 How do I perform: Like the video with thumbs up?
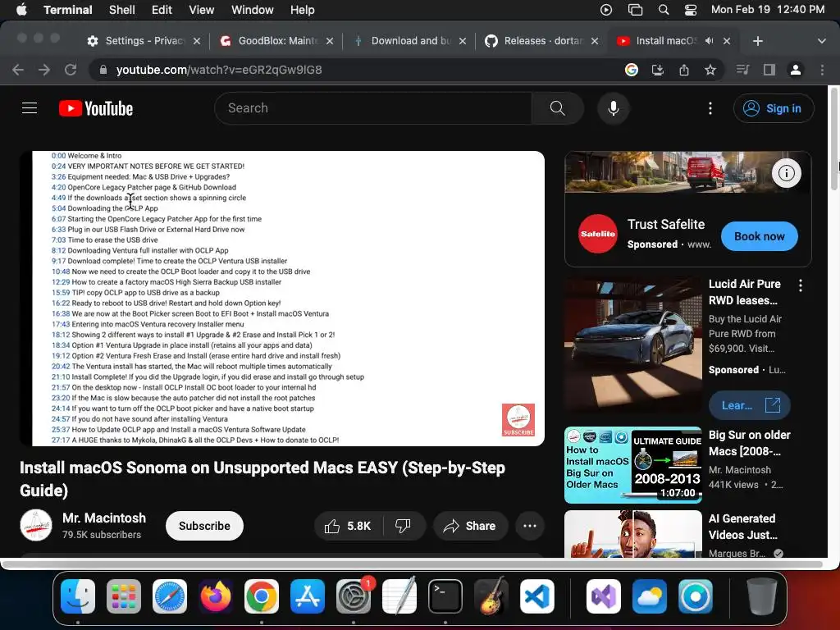348,526
